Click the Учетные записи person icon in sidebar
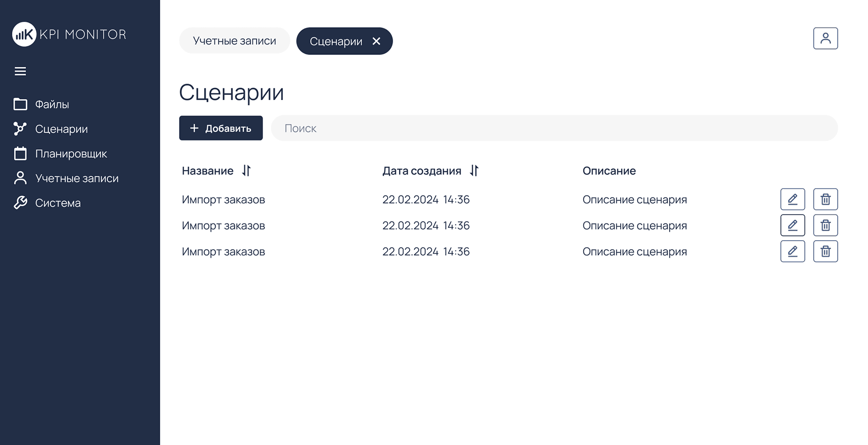868x445 pixels. 20,178
